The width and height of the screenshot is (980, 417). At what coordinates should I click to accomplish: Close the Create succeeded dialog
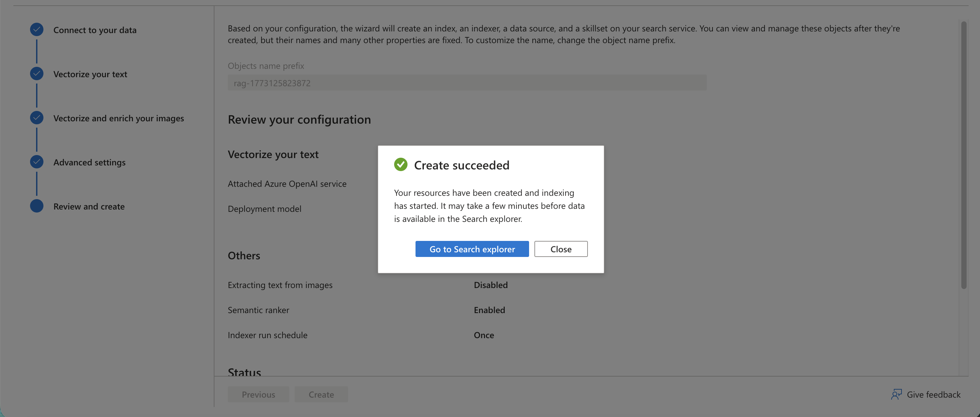pos(561,249)
